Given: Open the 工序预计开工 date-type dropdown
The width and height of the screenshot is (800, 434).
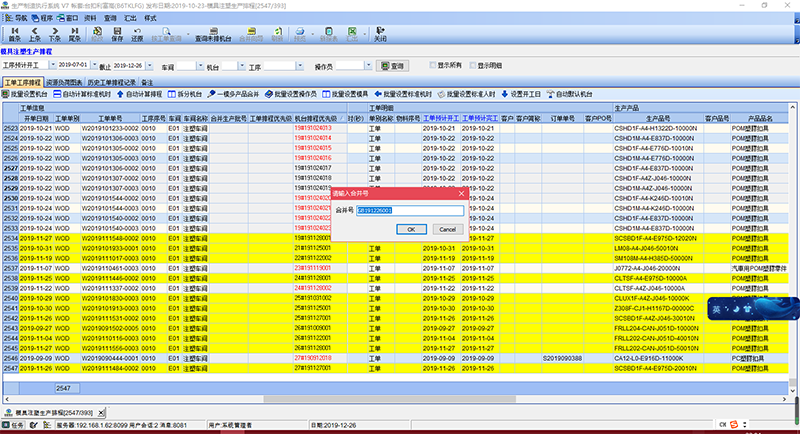Looking at the screenshot, I should [53, 65].
